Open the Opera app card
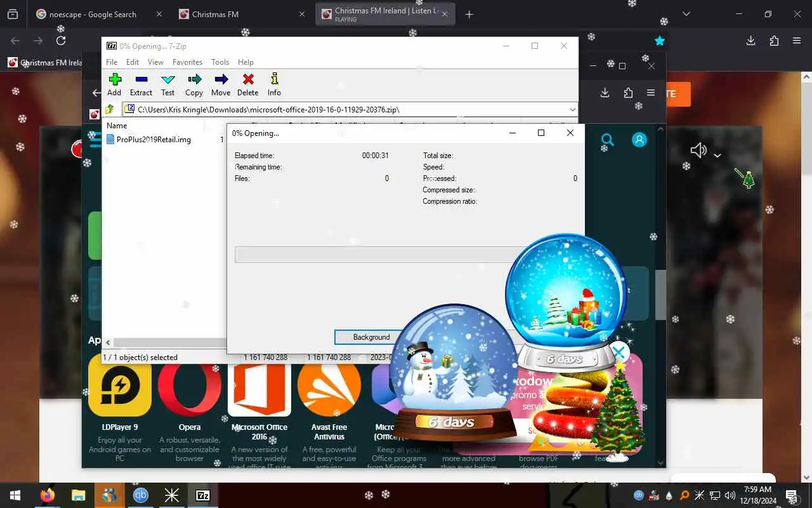 tap(190, 410)
